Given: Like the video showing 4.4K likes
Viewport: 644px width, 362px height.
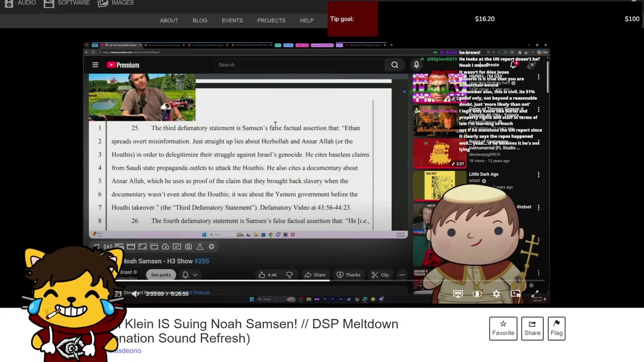Looking at the screenshot, I should pyautogui.click(x=268, y=275).
